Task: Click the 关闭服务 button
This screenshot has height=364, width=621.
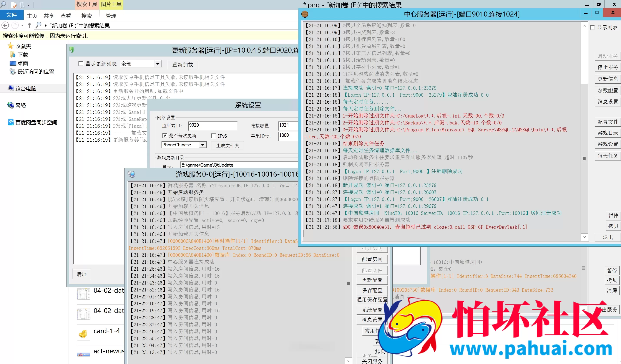Action: pyautogui.click(x=372, y=361)
